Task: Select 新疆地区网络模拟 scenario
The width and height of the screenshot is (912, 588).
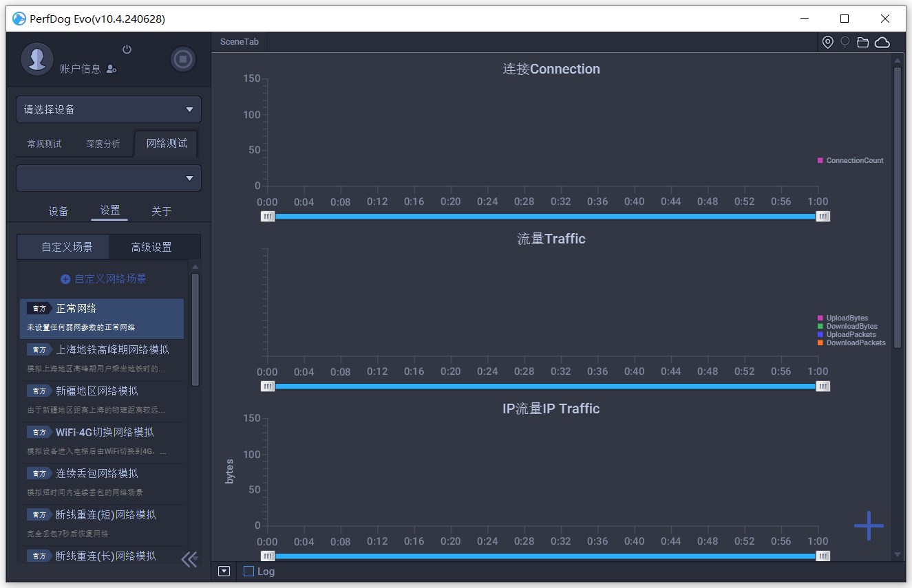Action: (102, 400)
